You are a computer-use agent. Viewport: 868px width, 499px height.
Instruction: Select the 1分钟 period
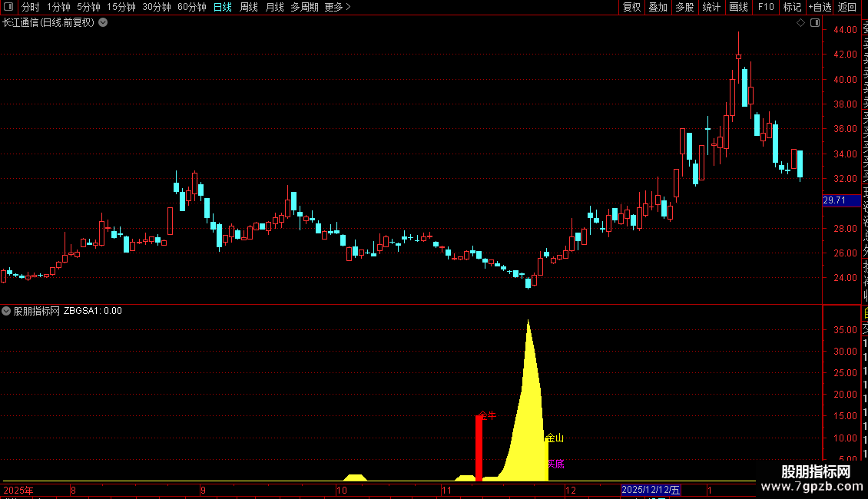click(x=58, y=7)
